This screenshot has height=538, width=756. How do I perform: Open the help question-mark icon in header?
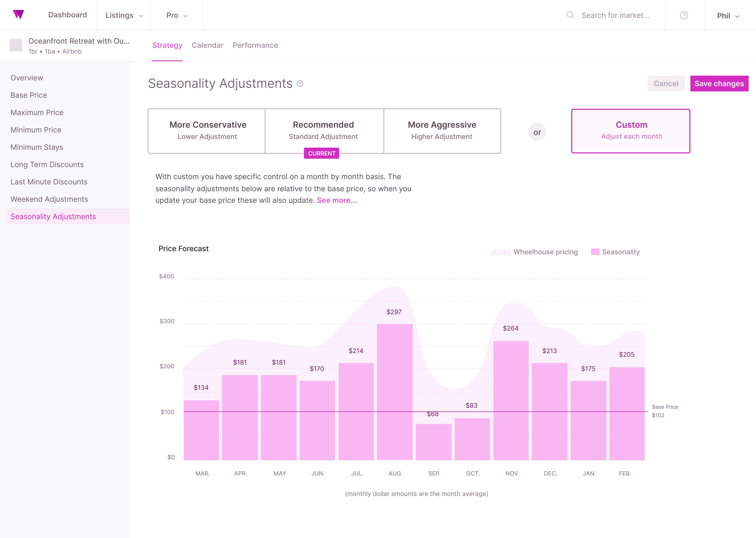(684, 15)
